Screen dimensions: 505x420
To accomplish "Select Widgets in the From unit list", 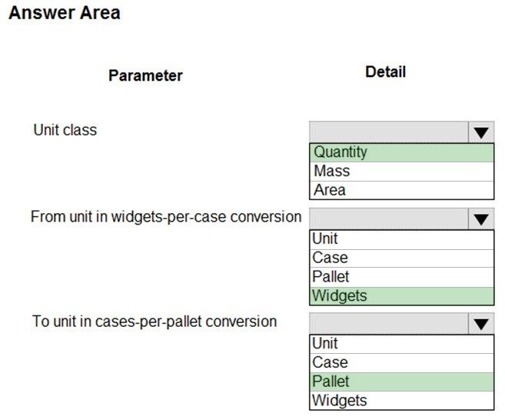I will [401, 296].
